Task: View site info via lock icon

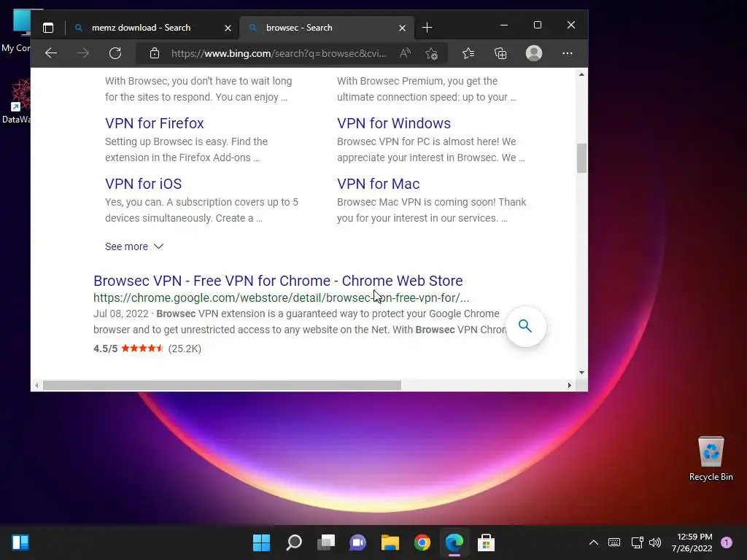Action: [155, 53]
